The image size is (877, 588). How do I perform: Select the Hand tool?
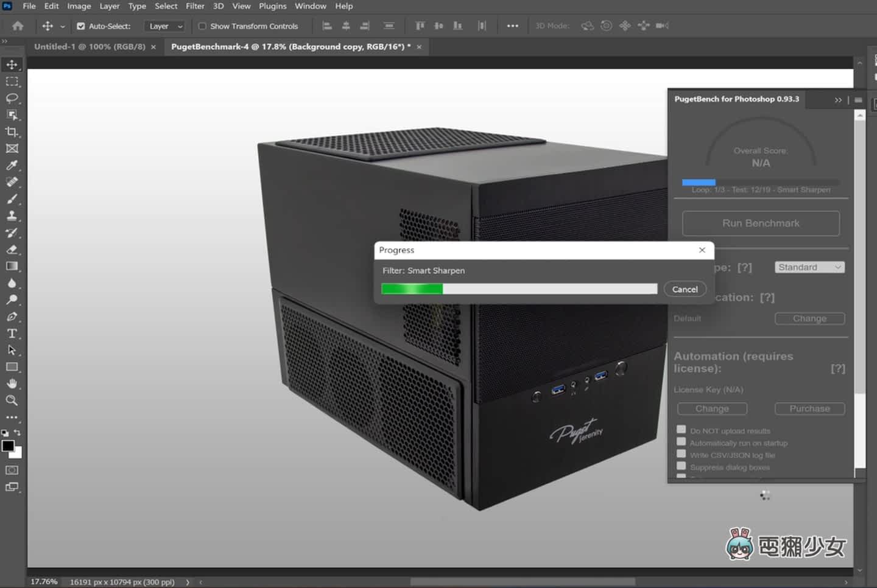point(12,384)
